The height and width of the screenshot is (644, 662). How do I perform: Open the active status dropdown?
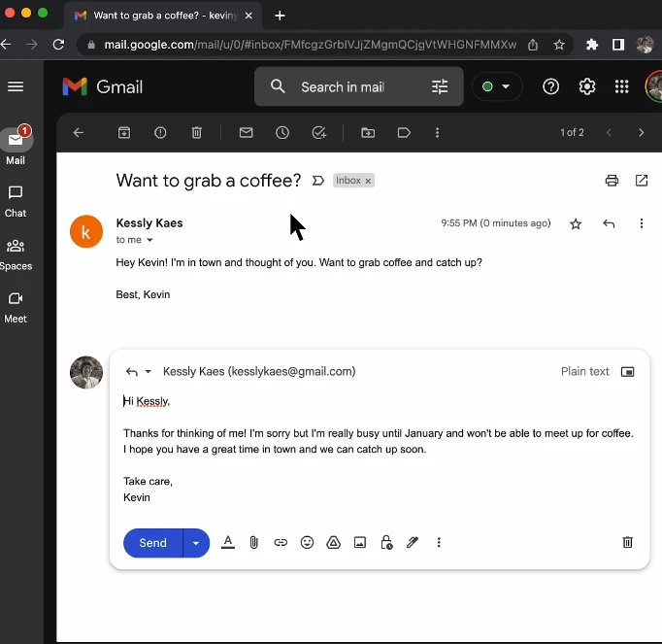[x=497, y=86]
